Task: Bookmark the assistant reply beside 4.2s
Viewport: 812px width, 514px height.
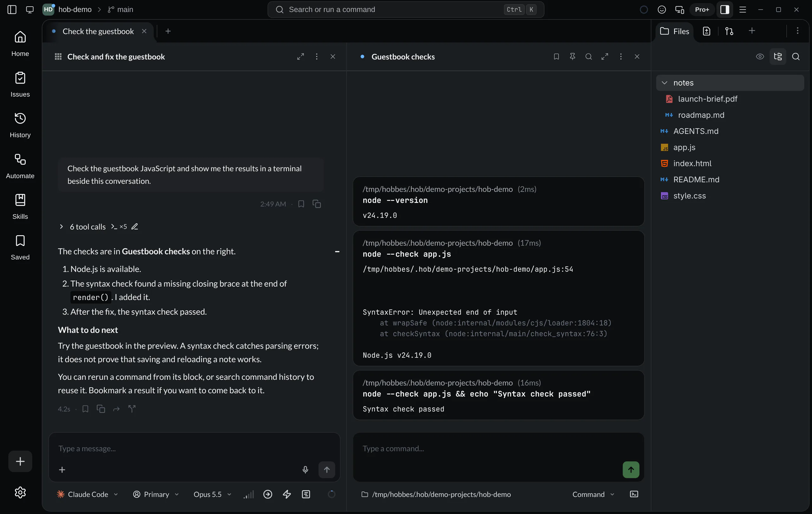Action: [85, 409]
